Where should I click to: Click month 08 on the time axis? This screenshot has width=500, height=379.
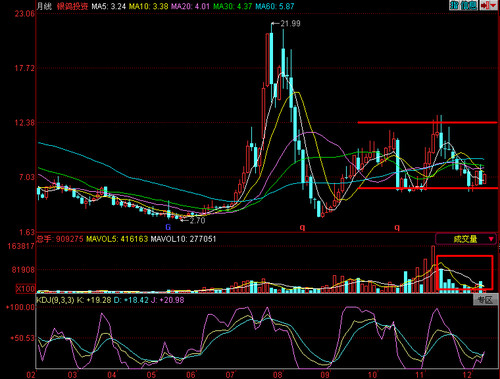click(x=277, y=375)
